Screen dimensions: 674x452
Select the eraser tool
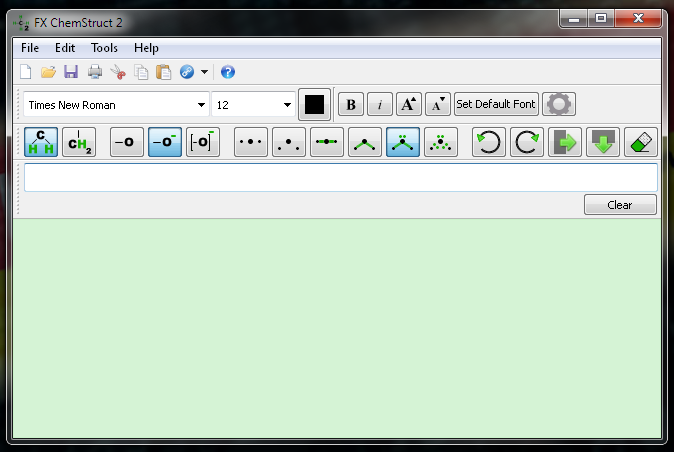point(641,143)
